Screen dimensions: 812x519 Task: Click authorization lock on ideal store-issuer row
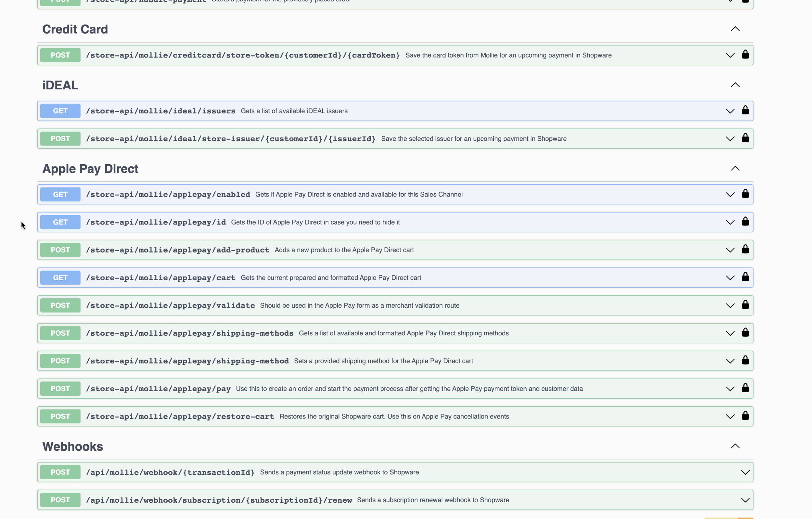click(745, 138)
